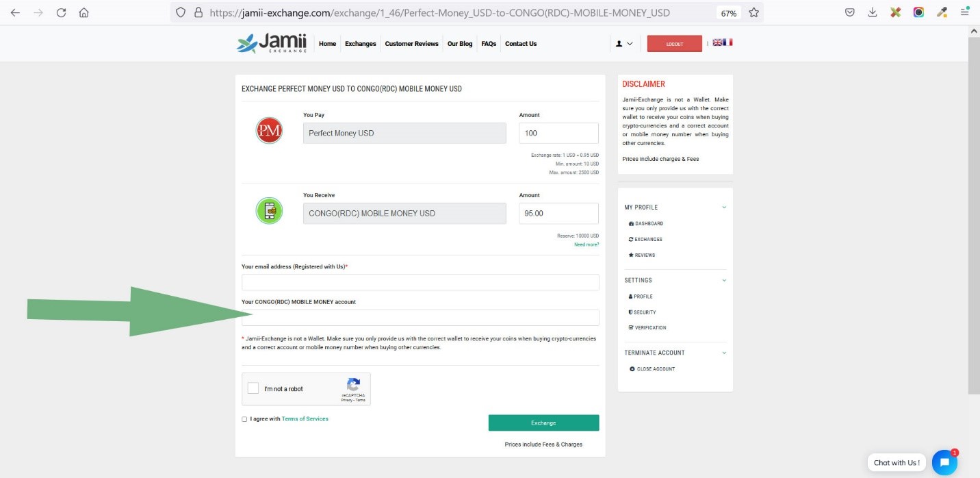Open the Home menu item
Image resolution: width=980 pixels, height=478 pixels.
coord(327,44)
